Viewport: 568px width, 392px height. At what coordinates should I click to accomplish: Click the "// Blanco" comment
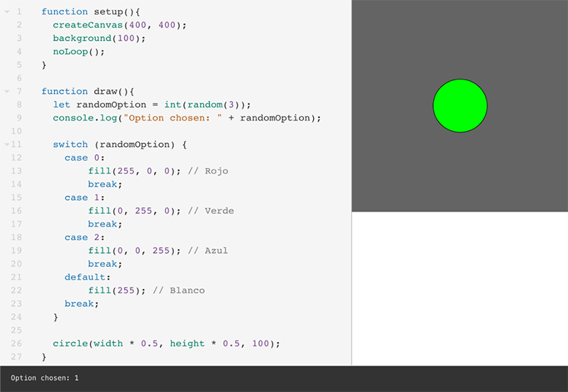point(179,290)
